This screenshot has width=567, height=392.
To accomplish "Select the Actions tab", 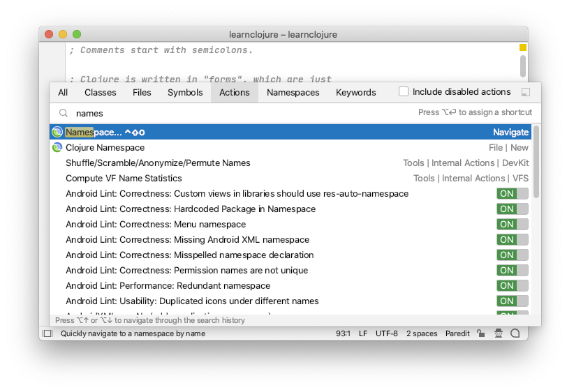I will click(x=235, y=93).
